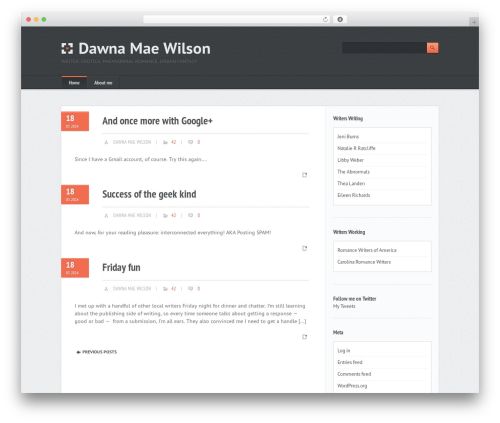Click category 42 on Google+ post

(173, 142)
